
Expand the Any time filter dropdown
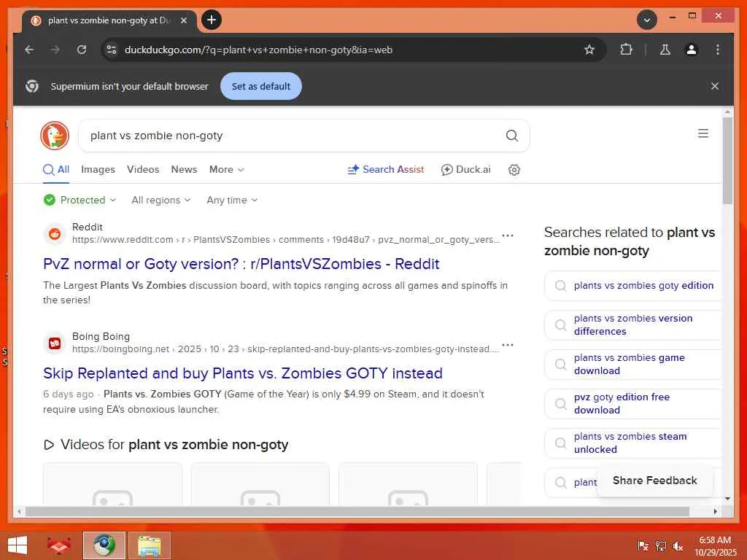point(232,200)
